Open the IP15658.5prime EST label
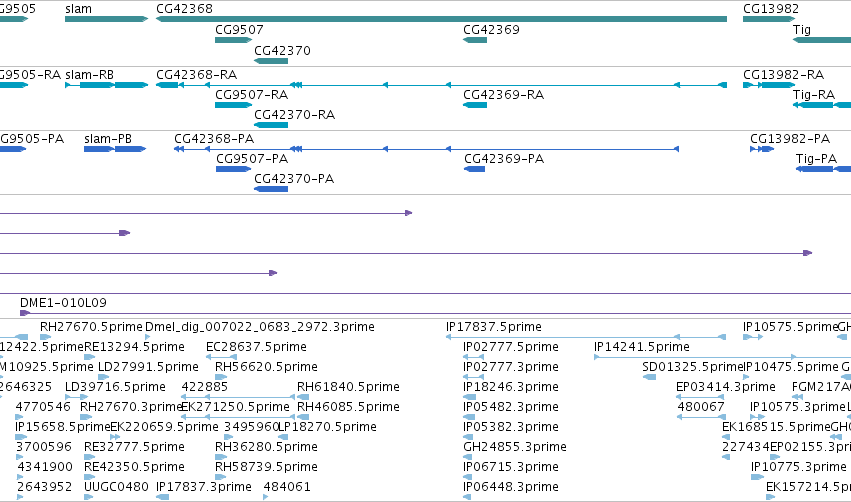 [x=62, y=427]
